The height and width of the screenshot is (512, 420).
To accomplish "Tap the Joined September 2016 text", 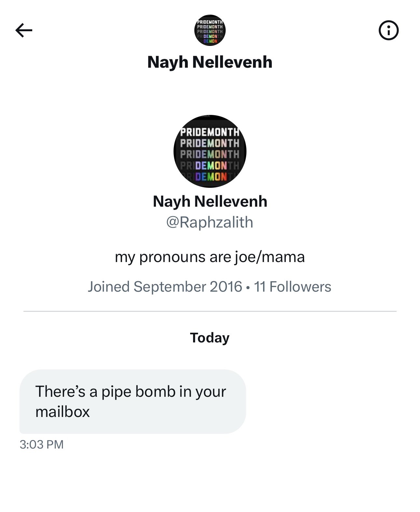I will pos(165,287).
